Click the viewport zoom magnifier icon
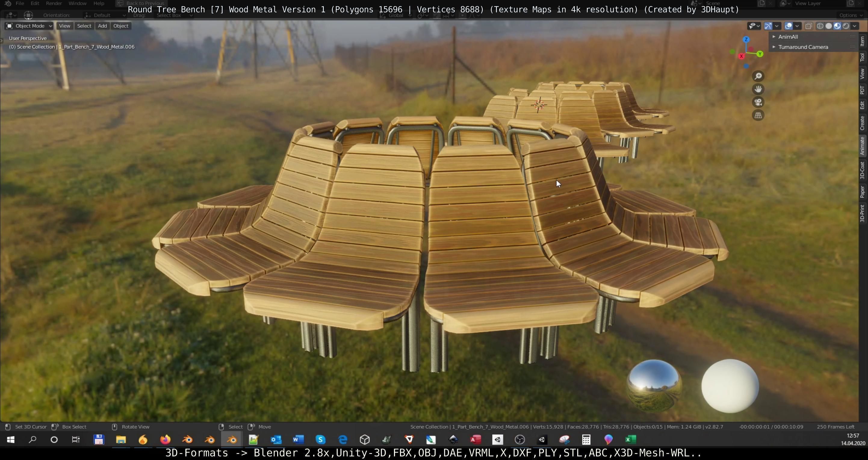 pos(758,76)
